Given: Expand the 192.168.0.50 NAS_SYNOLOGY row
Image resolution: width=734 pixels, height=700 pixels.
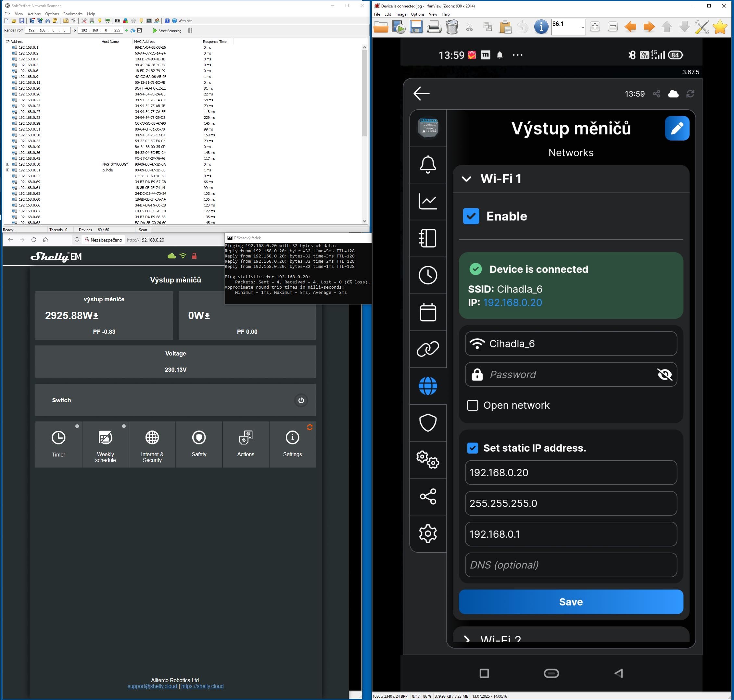Looking at the screenshot, I should (7, 164).
